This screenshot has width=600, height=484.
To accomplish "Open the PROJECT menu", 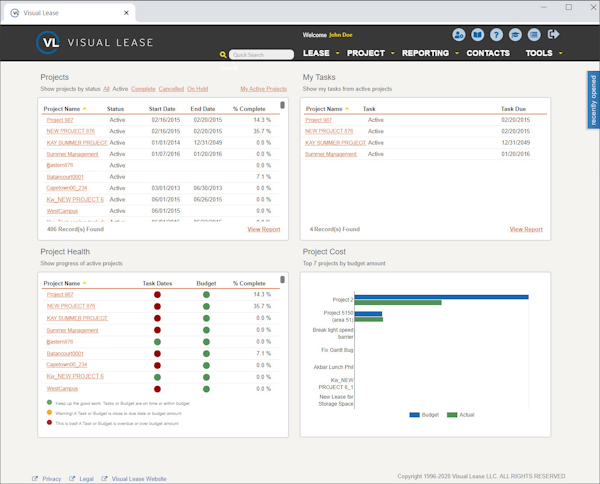I will (x=366, y=53).
